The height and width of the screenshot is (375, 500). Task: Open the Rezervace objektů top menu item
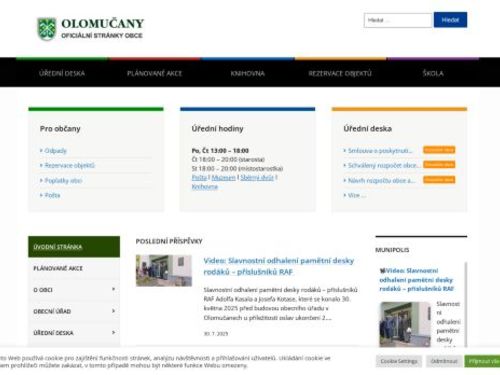tap(340, 73)
